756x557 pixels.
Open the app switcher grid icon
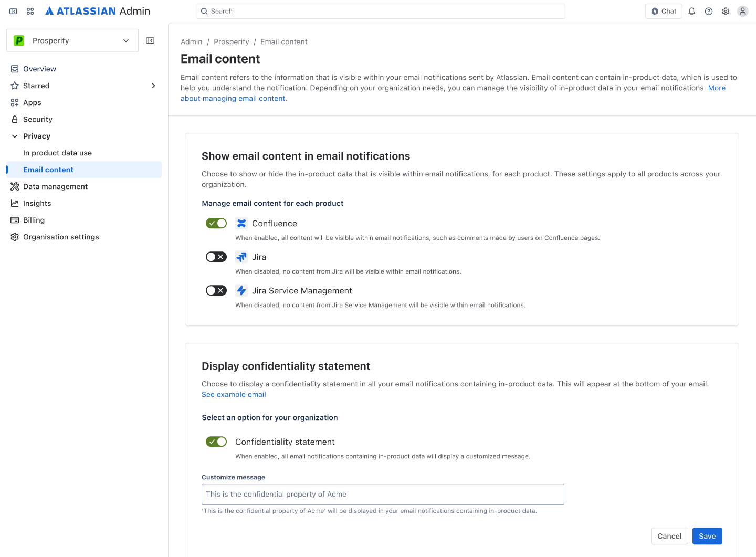tap(30, 11)
